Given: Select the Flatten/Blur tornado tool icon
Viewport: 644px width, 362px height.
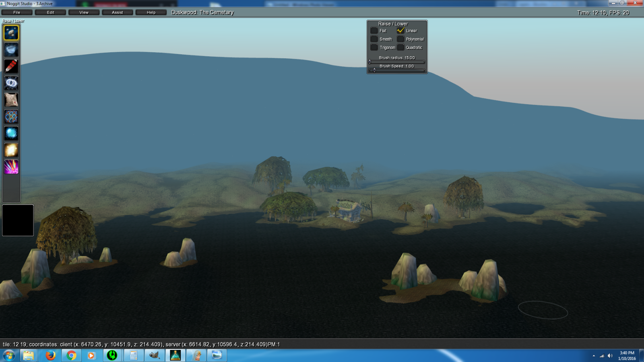Looking at the screenshot, I should (11, 49).
